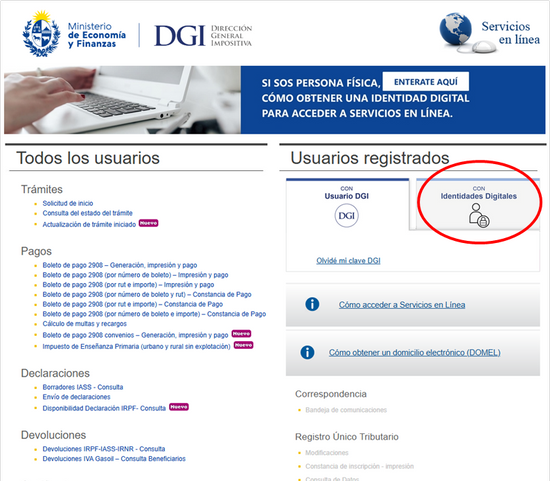Click the person-with-lock icon for Identidades Digitales
Screen dimensions: 550x481
[479, 215]
